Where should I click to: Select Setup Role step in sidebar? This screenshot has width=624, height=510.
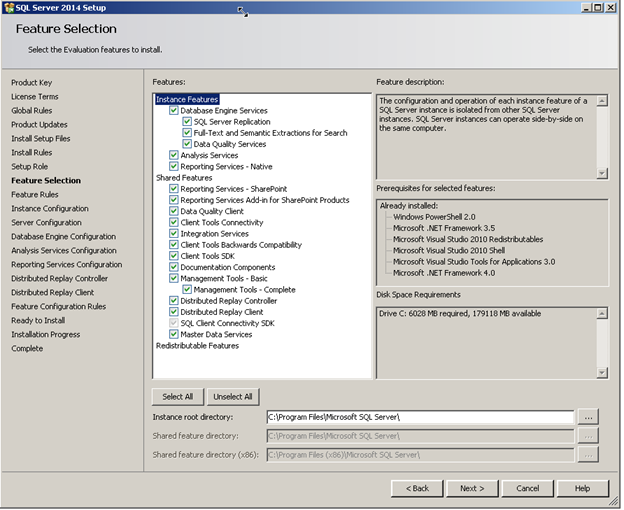29,166
